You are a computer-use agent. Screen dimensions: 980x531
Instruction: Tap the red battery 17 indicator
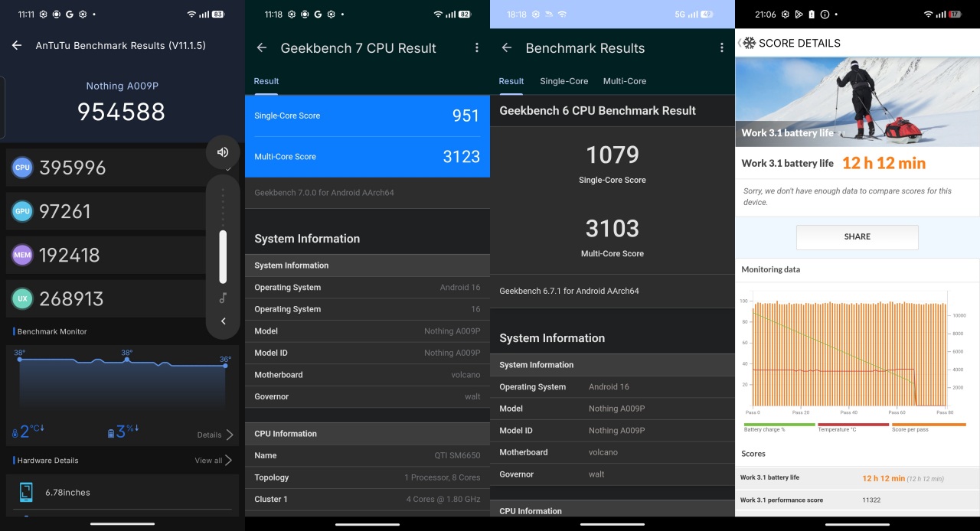955,15
